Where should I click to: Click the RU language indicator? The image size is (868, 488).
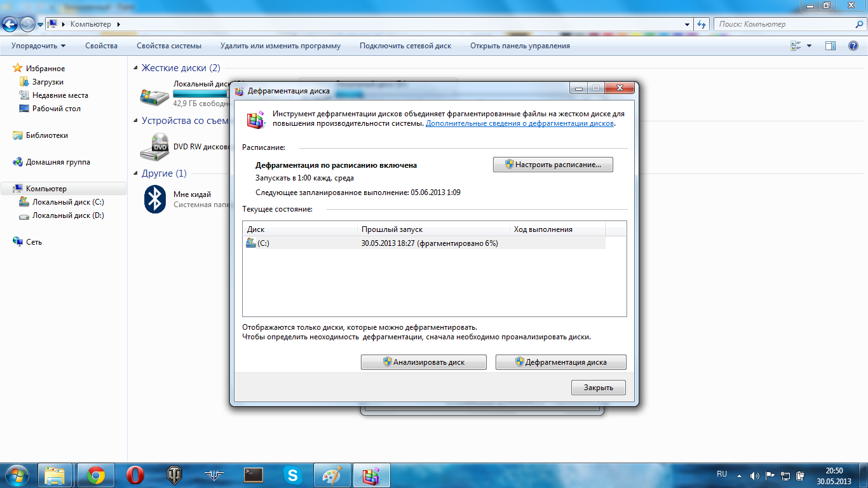[x=722, y=474]
